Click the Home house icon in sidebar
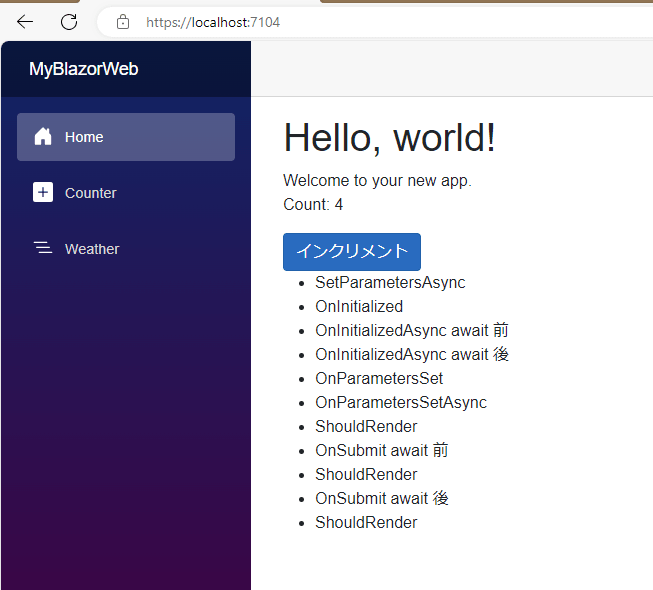This screenshot has width=653, height=590. pyautogui.click(x=43, y=137)
